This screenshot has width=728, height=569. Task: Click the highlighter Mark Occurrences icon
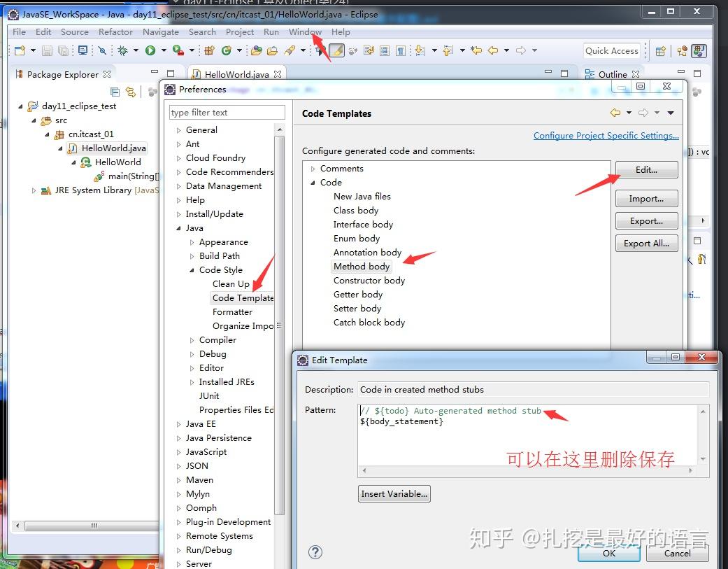(336, 51)
